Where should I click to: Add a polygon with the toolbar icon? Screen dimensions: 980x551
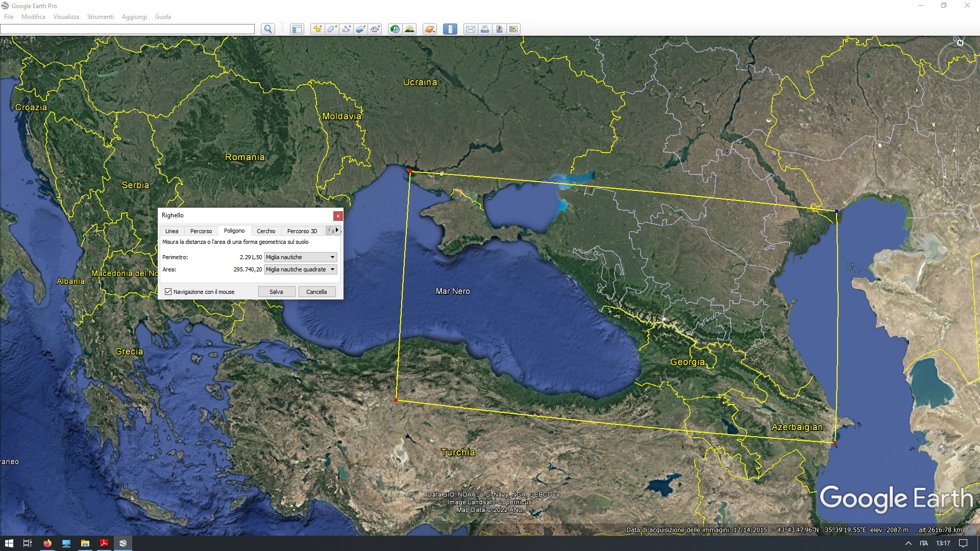(x=332, y=29)
